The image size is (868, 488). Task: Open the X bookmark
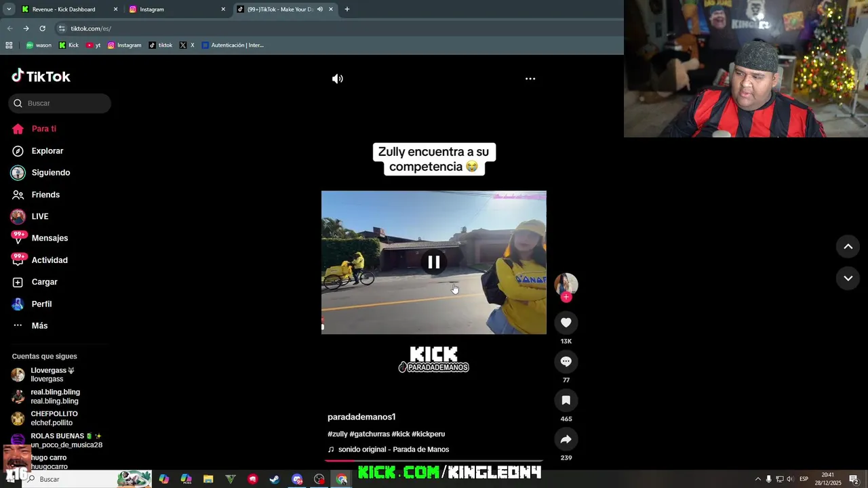click(187, 45)
